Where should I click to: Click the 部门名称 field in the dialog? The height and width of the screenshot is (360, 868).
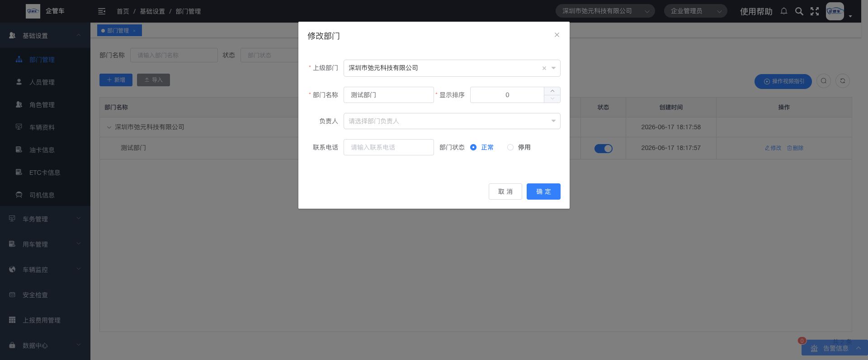click(x=389, y=95)
